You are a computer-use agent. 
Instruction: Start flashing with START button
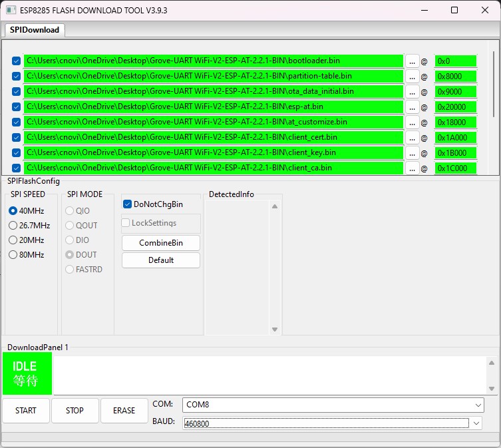click(26, 411)
